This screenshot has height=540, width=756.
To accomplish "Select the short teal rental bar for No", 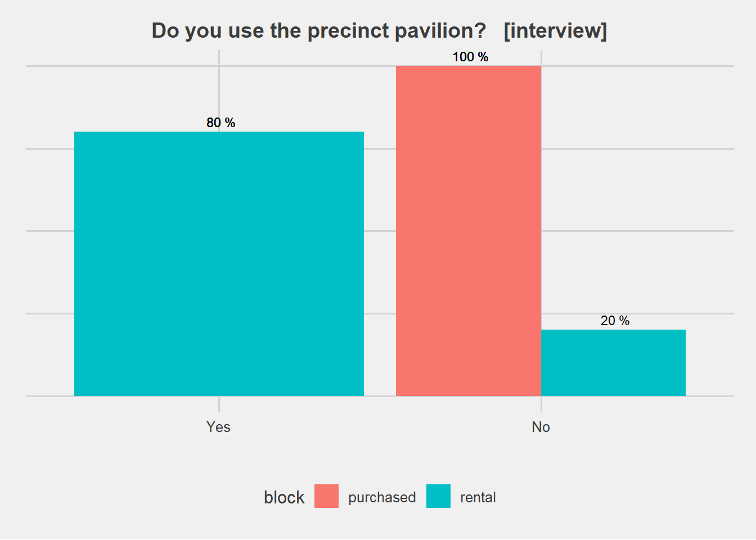I will (x=613, y=362).
